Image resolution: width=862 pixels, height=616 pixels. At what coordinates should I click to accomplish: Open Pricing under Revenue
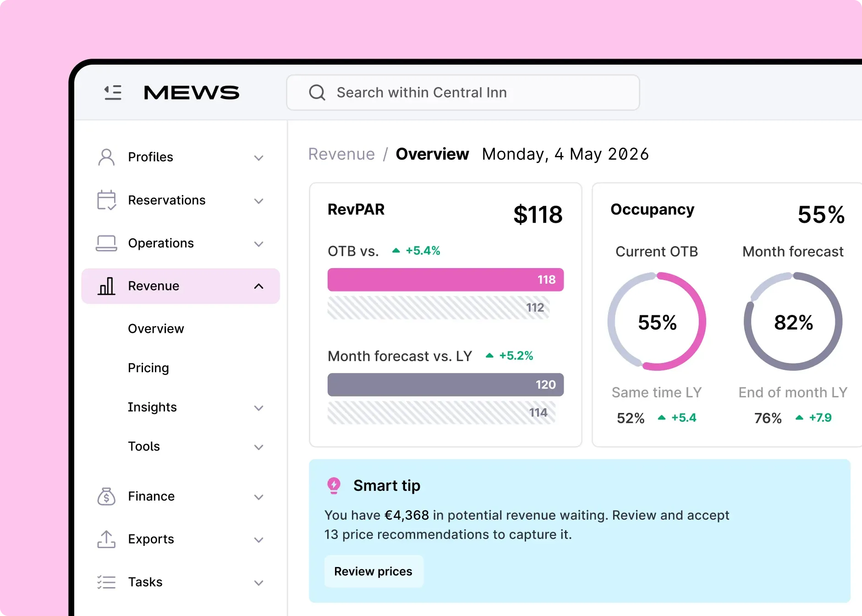148,368
